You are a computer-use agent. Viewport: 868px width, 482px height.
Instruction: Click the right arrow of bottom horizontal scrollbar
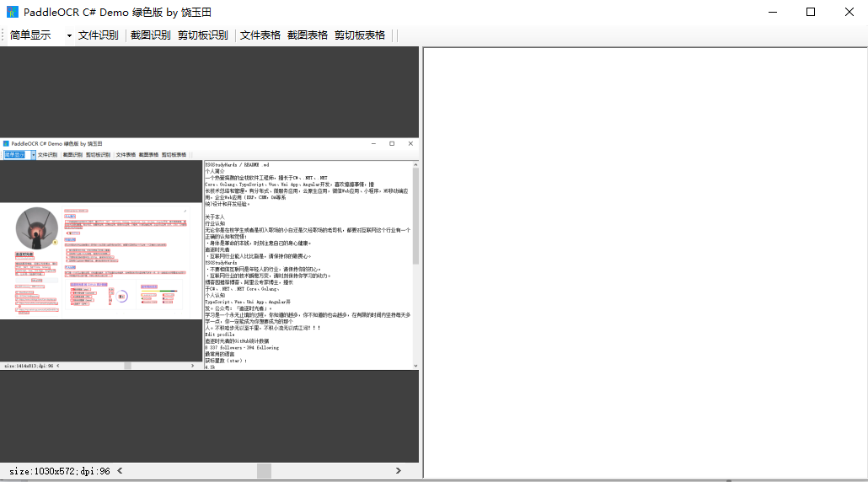[399, 471]
